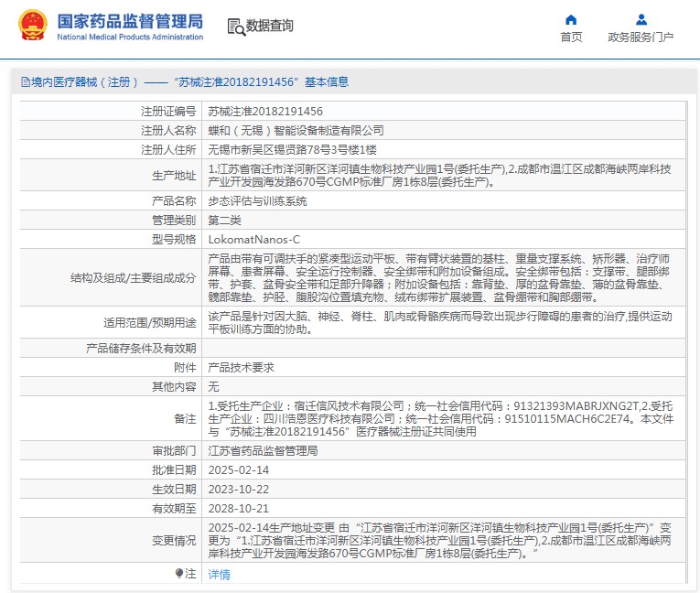Select 蝶和（无锡）智能设备制造有限公司 text
700x593 pixels.
[x=296, y=130]
